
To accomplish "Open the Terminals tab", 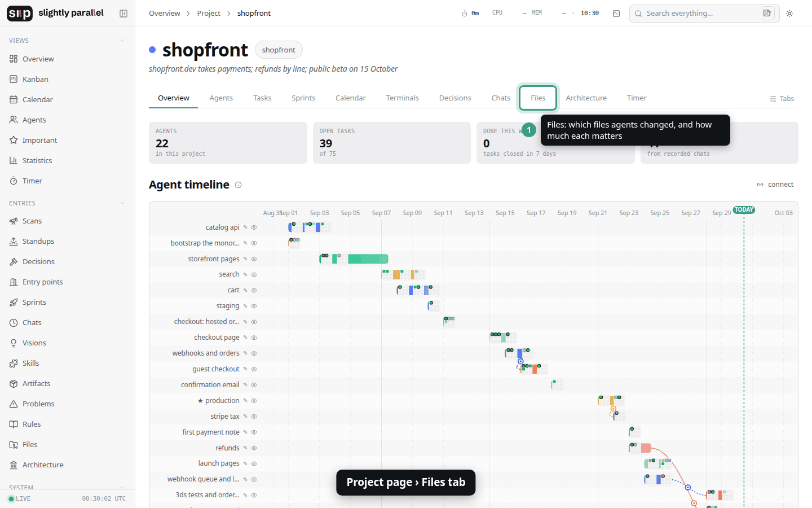I will (403, 98).
